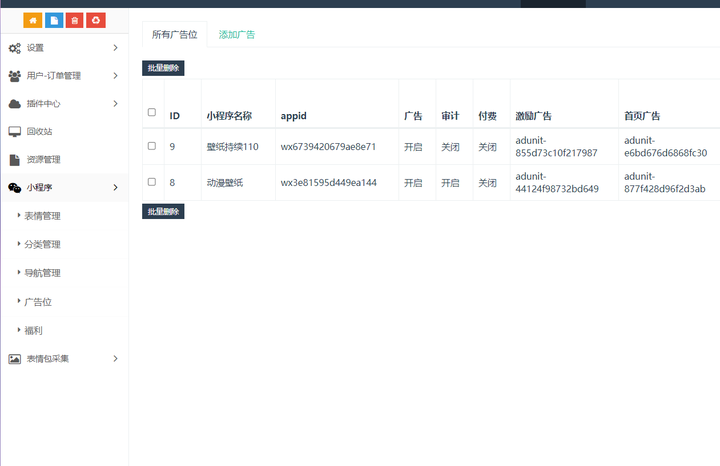Click the red trash icon button
Viewport: 720px width, 466px height.
74,20
